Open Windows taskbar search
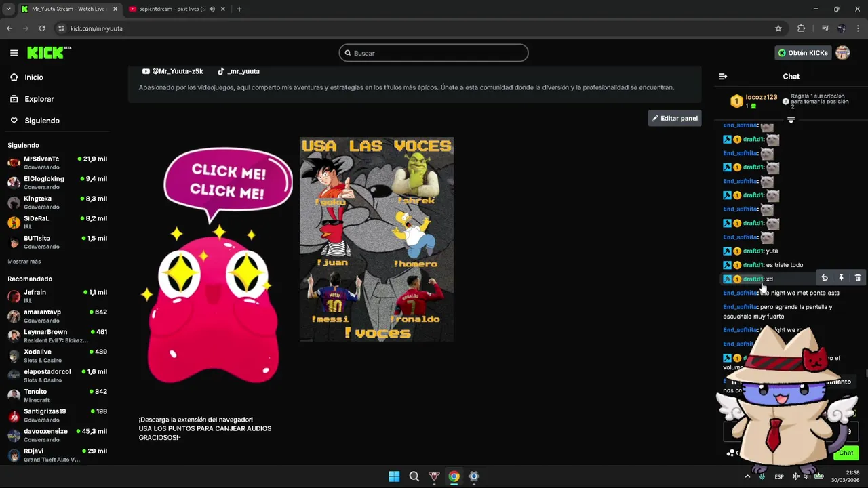The width and height of the screenshot is (868, 488). (x=414, y=476)
